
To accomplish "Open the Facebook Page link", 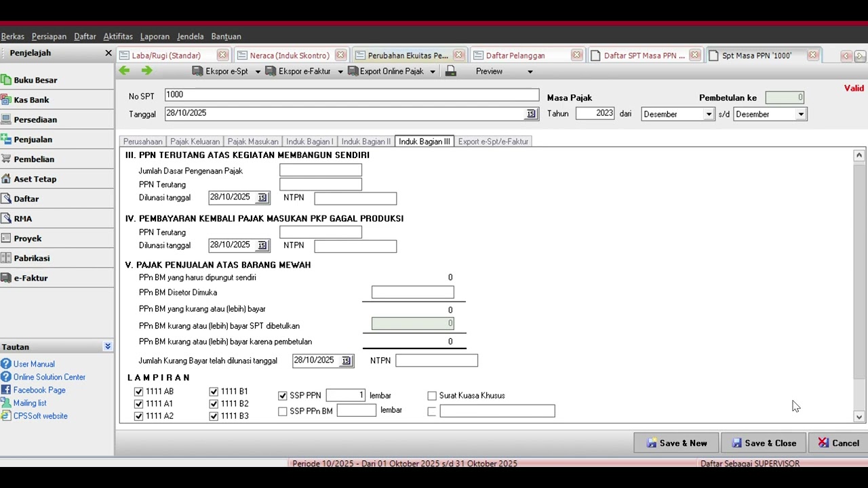I will coord(39,390).
